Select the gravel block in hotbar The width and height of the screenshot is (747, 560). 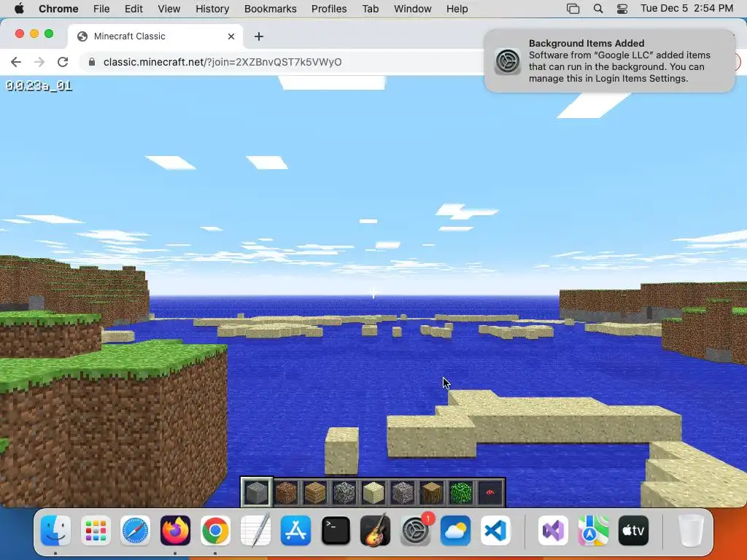point(403,492)
